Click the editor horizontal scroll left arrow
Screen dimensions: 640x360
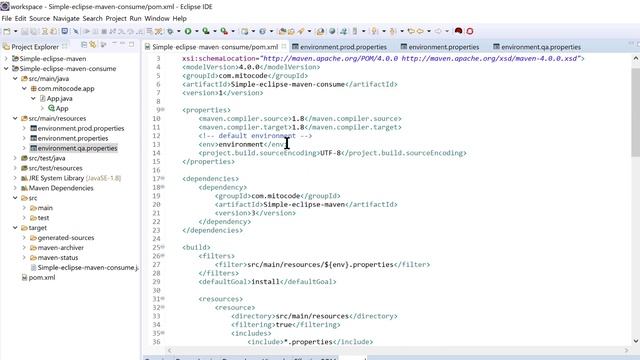click(x=169, y=350)
